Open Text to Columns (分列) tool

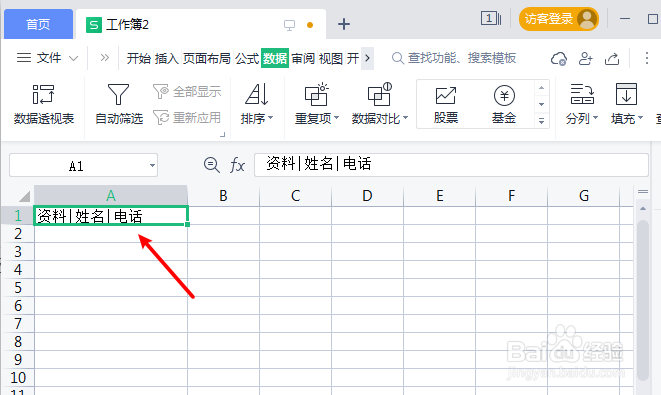[x=582, y=104]
